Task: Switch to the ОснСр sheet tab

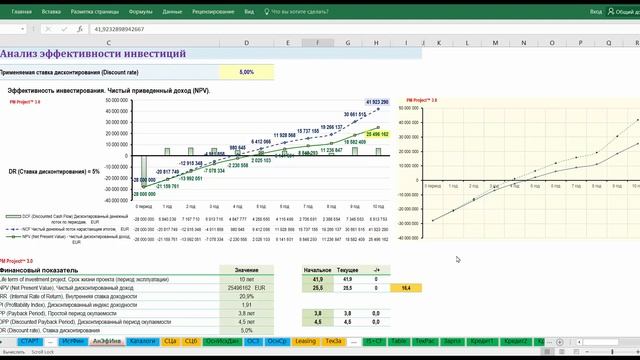Action: (x=277, y=341)
